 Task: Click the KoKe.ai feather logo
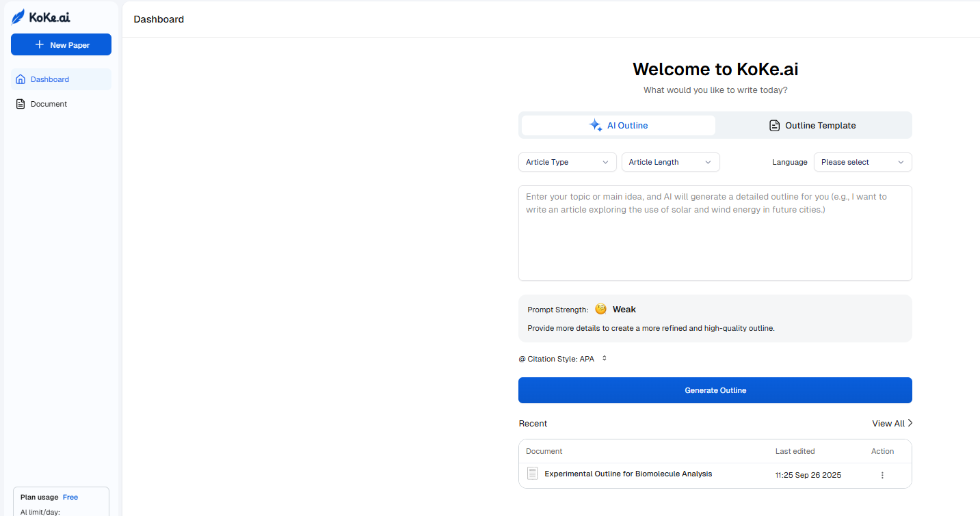18,17
